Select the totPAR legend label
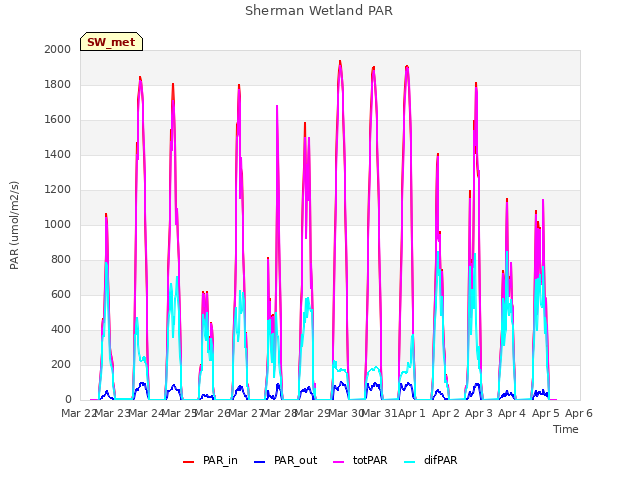This screenshot has height=480, width=640. [x=370, y=460]
